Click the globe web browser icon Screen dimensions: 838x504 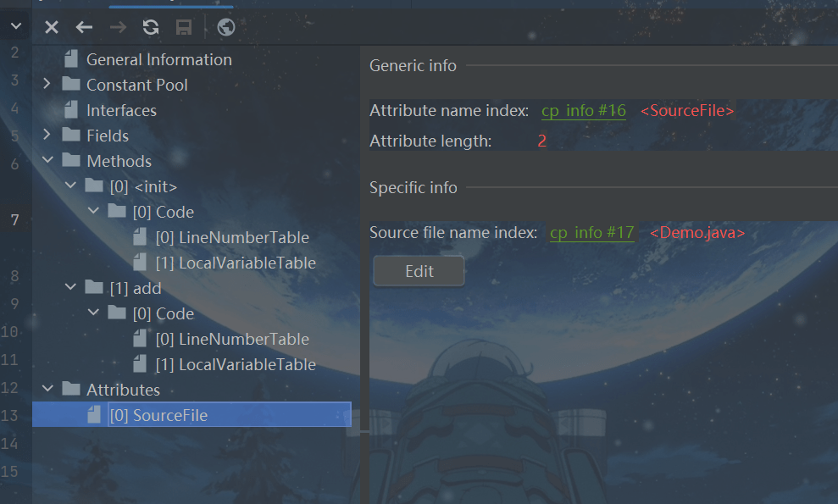[226, 27]
